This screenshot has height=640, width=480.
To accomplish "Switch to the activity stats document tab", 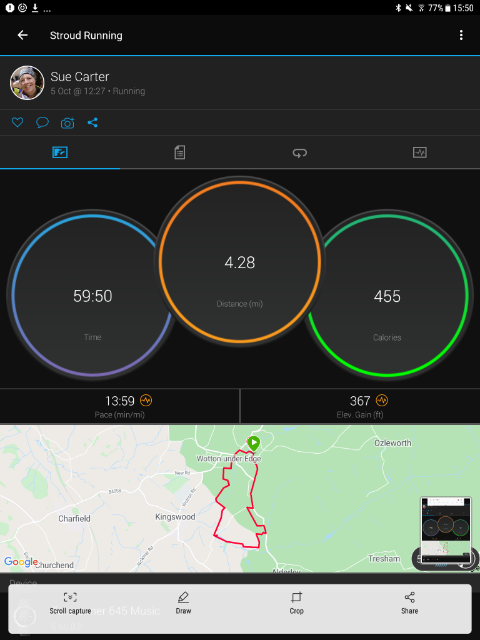I will [x=180, y=152].
